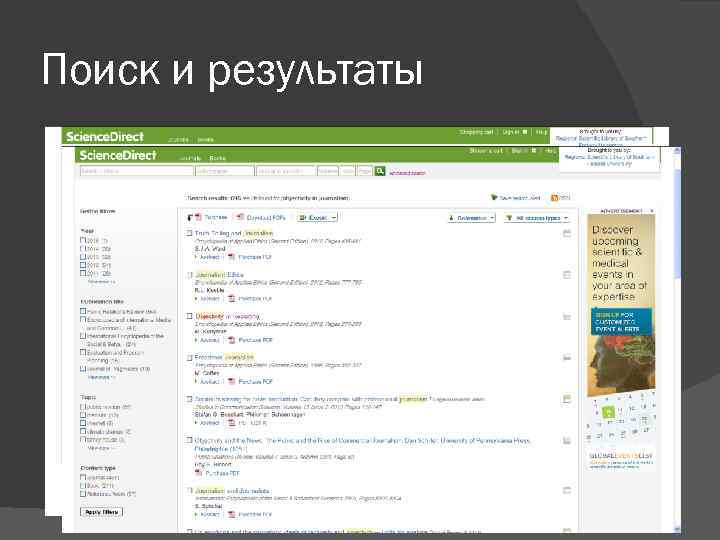Open Shopping cart in front window header
The image size is (720, 540).
pos(486,151)
